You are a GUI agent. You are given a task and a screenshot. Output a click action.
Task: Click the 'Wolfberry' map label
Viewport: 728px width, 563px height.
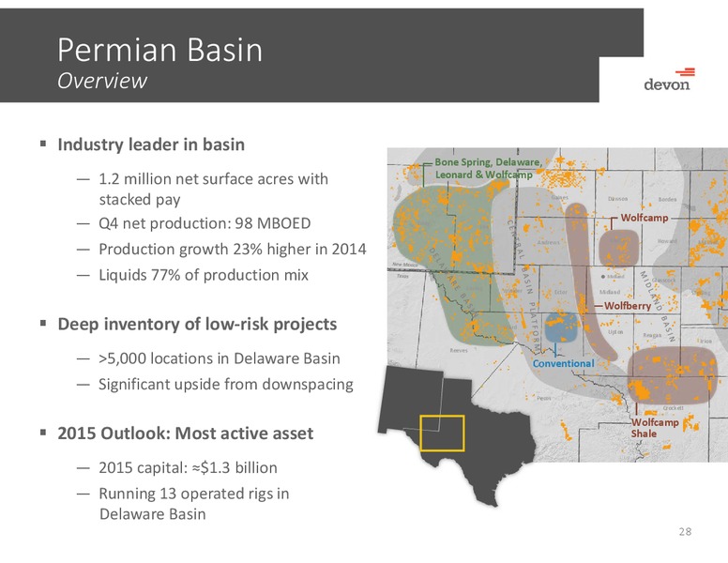(x=628, y=306)
